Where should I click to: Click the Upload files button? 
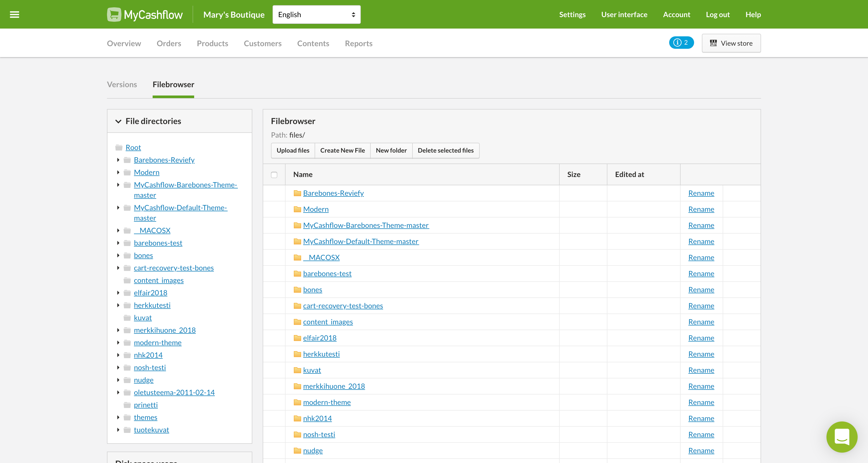293,150
